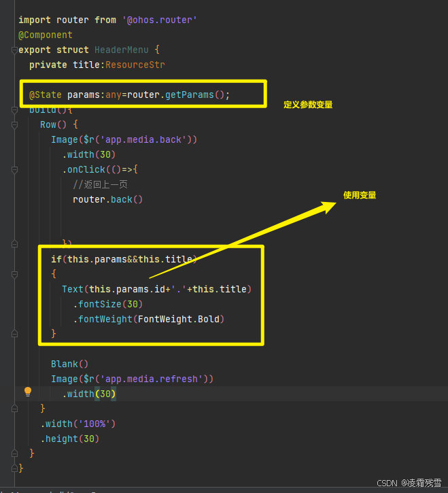448x493 pixels.
Task: Click the ResourceStr type name
Action: click(135, 65)
